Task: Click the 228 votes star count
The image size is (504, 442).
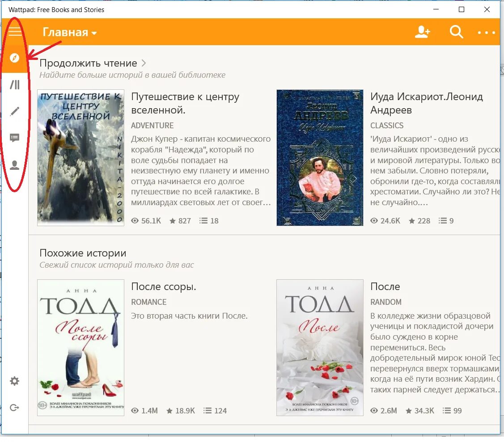Action: pos(419,221)
